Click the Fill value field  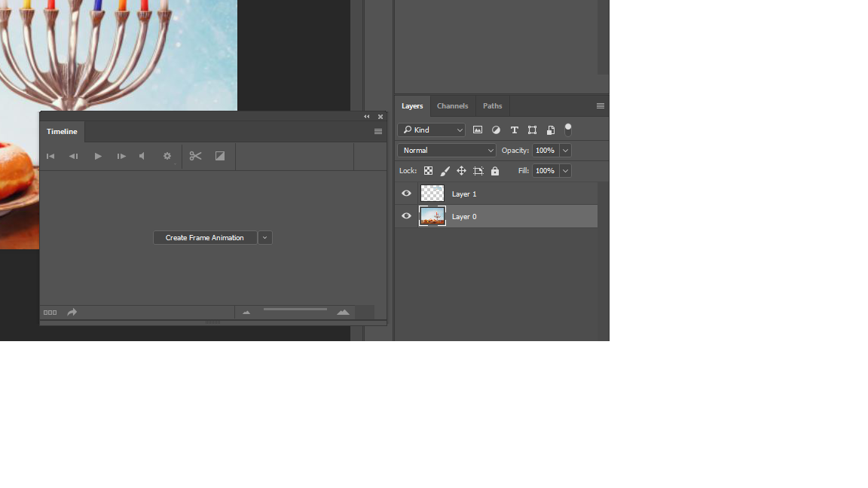tap(546, 171)
